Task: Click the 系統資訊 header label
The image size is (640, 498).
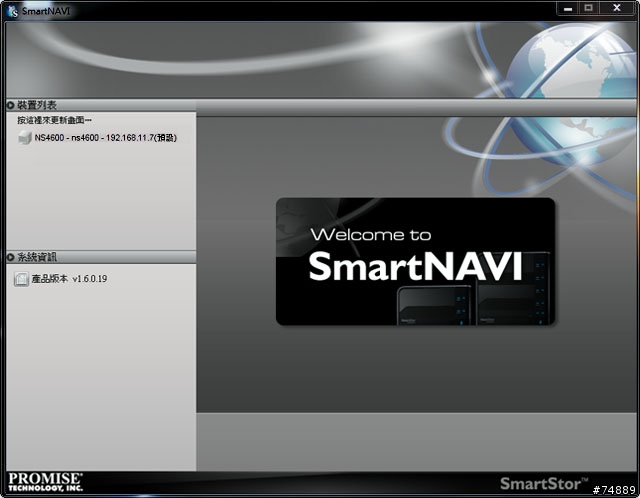Action: (x=37, y=257)
